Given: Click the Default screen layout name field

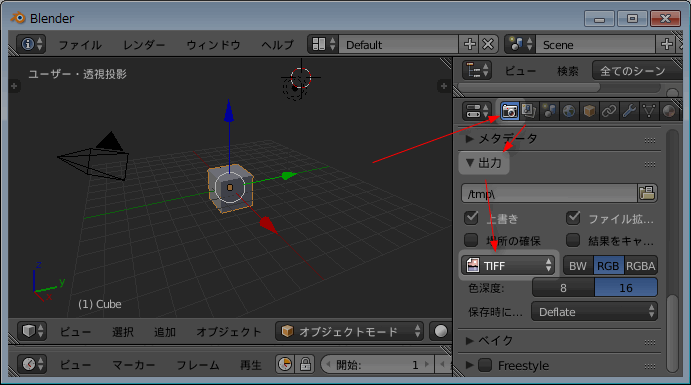Looking at the screenshot, I should 398,44.
